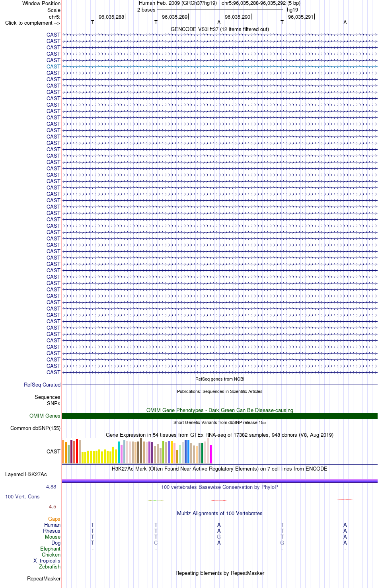The image size is (378, 588).
Task: Open 'Repeating Elements by RepeatMasker' title
Action: coord(220,573)
